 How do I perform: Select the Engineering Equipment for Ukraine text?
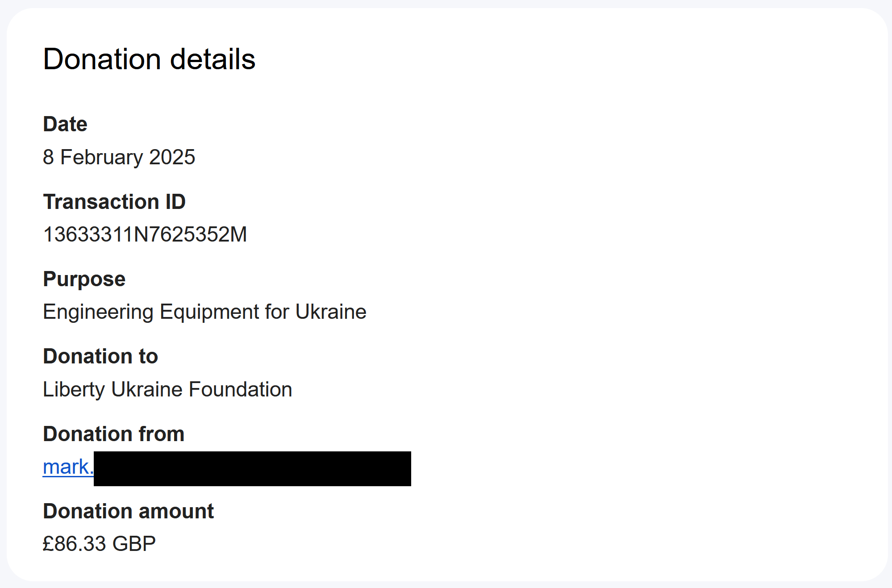(204, 312)
